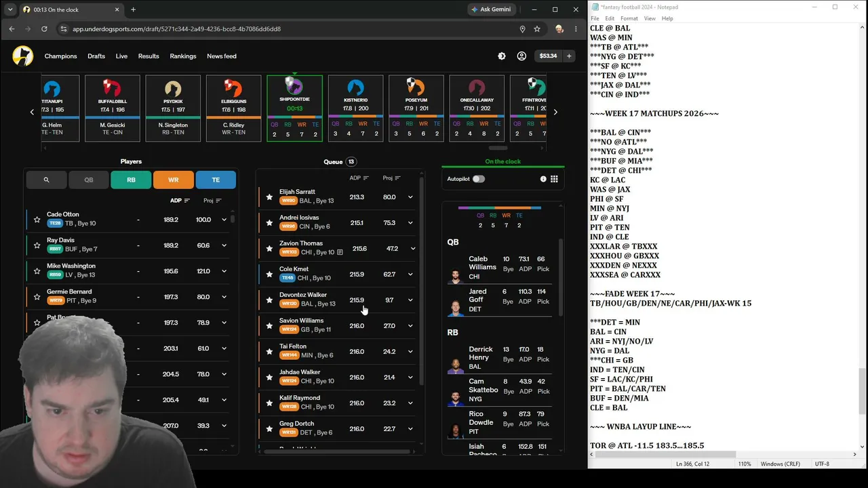The width and height of the screenshot is (868, 488).
Task: Unstar Elijah Sarratt in the queue
Action: (269, 197)
